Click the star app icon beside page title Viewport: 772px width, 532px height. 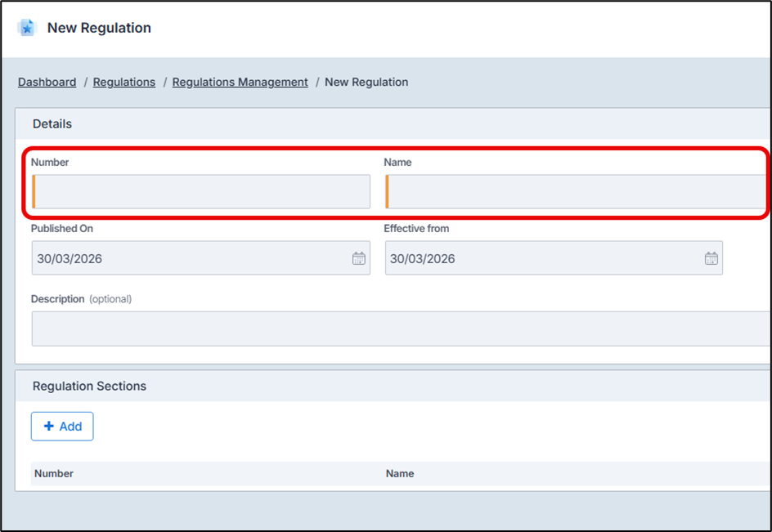(27, 28)
